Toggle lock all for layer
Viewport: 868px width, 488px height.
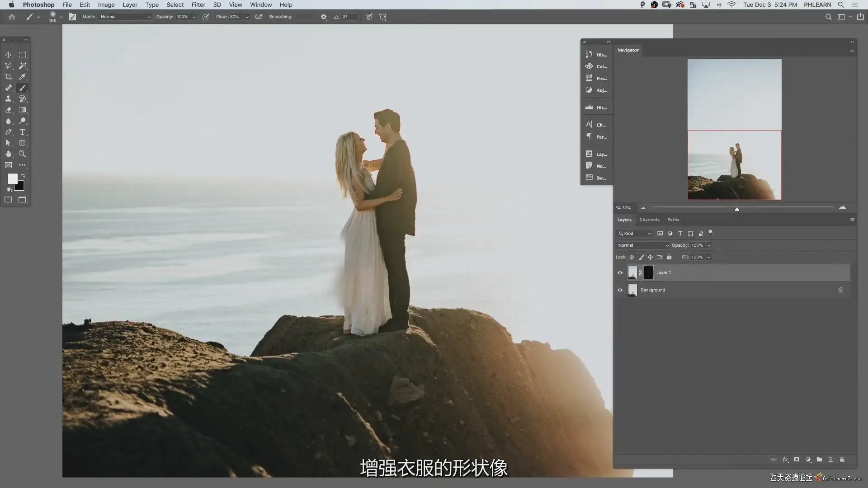click(669, 257)
